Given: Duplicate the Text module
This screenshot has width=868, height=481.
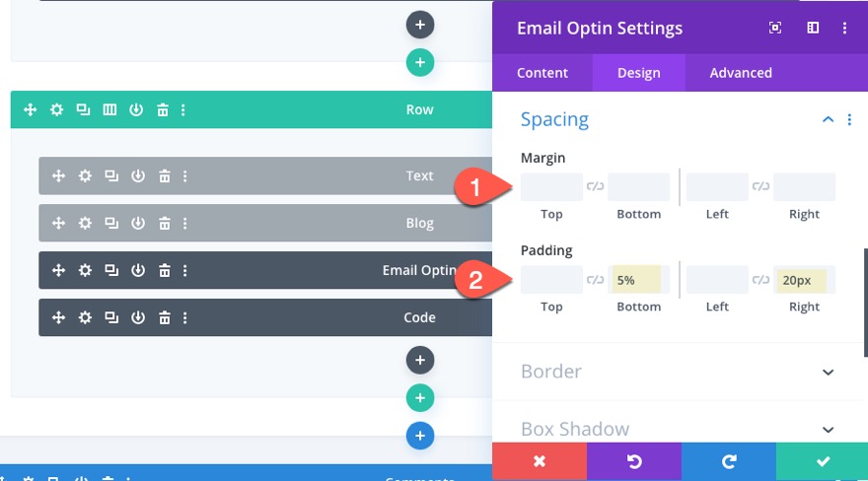Looking at the screenshot, I should (111, 176).
